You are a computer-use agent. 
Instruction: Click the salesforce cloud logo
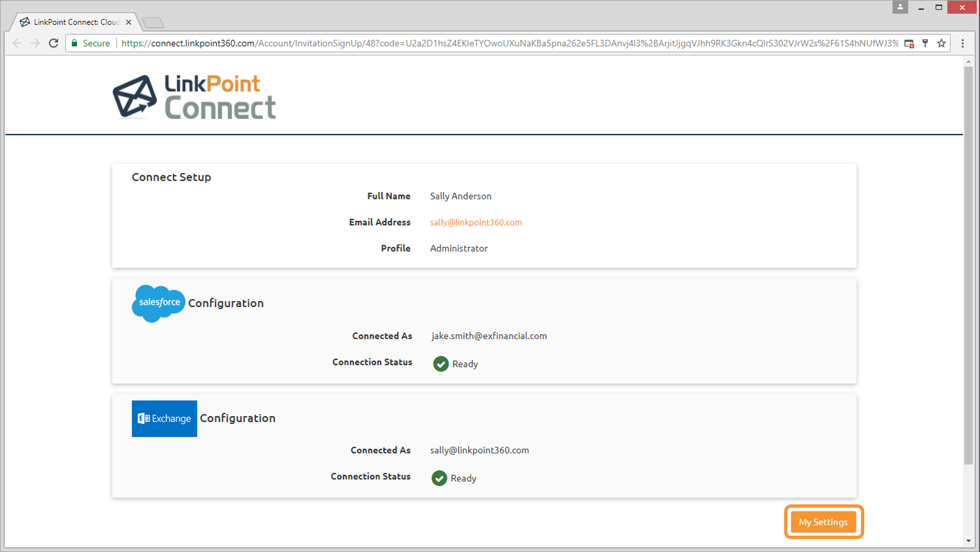[158, 303]
